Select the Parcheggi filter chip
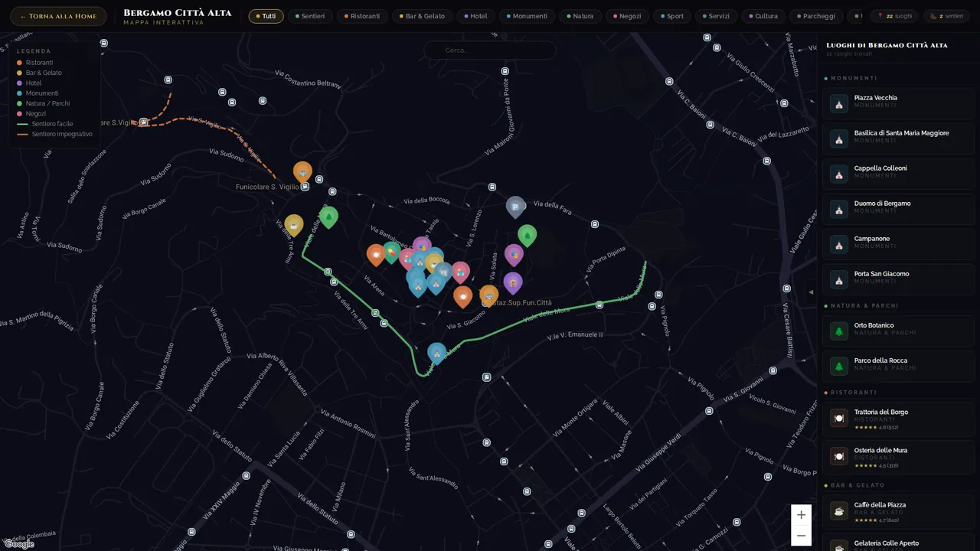The image size is (980, 551). pos(816,16)
